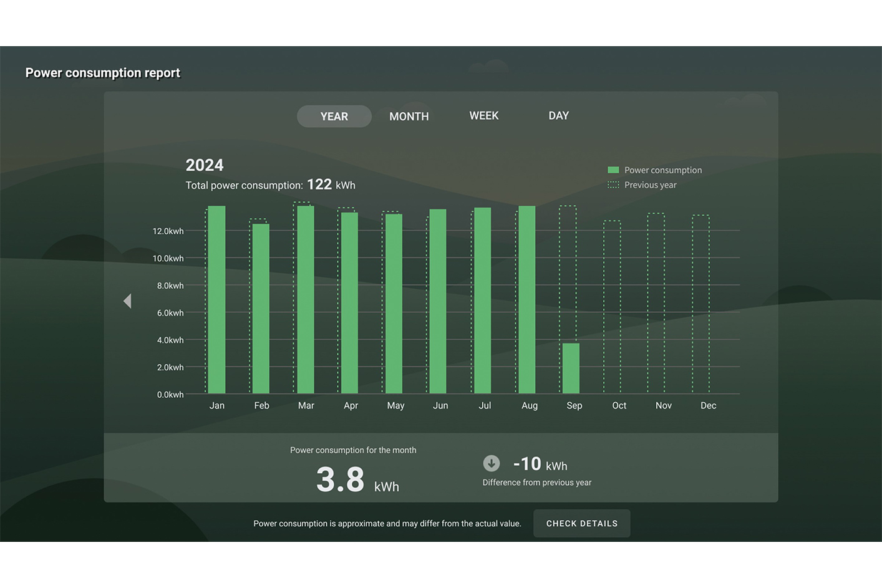Screen dimensions: 882x588
Task: Click the dotted Previous year legend icon
Action: pyautogui.click(x=613, y=185)
